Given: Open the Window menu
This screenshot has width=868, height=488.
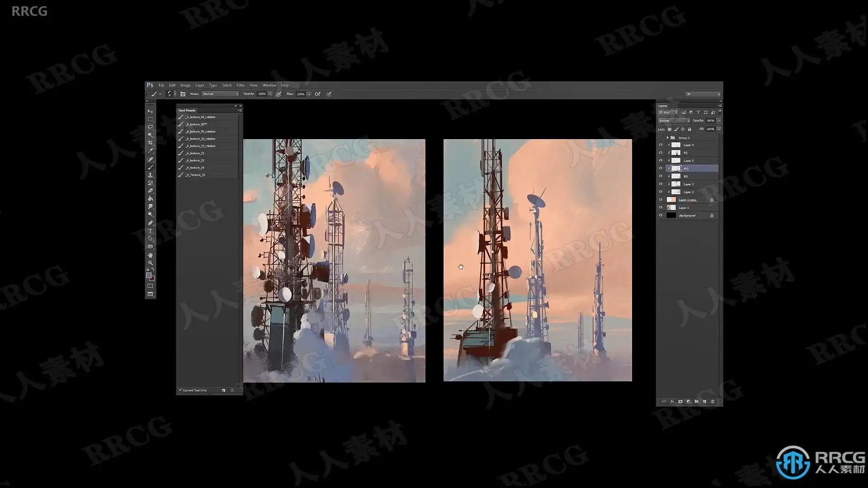Looking at the screenshot, I should (x=269, y=85).
